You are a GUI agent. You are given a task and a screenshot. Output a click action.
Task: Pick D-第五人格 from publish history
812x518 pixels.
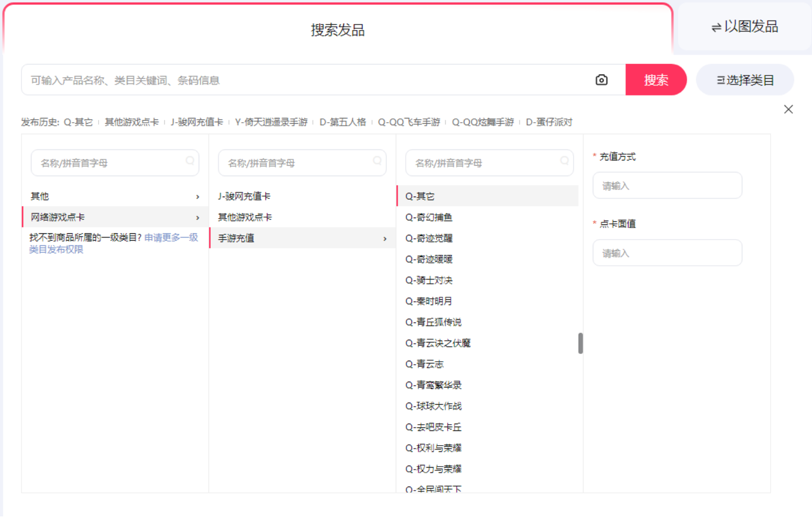pyautogui.click(x=342, y=122)
